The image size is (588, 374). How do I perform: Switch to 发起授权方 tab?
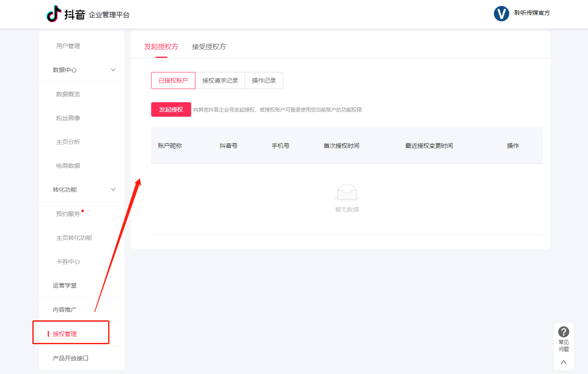(161, 46)
